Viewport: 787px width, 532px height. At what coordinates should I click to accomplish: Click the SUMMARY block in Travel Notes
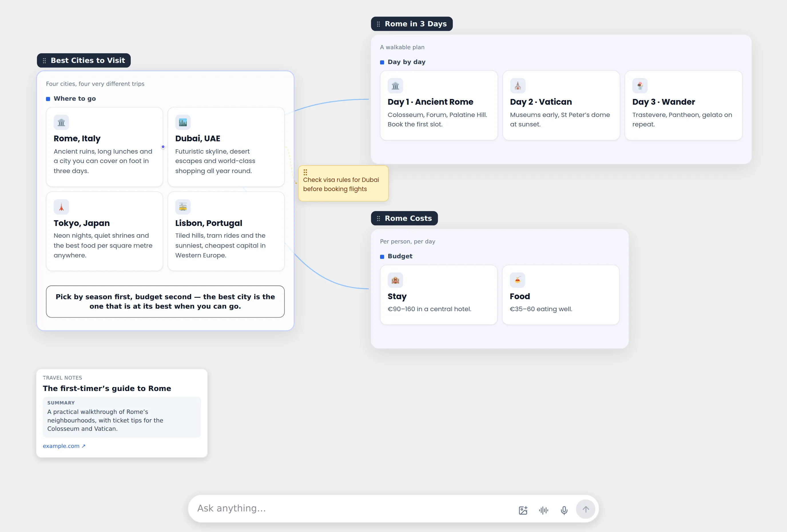(x=122, y=417)
